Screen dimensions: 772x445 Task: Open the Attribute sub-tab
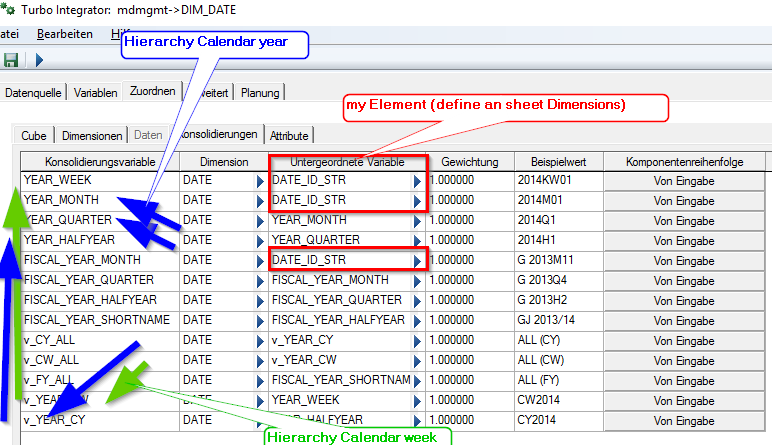click(x=290, y=135)
